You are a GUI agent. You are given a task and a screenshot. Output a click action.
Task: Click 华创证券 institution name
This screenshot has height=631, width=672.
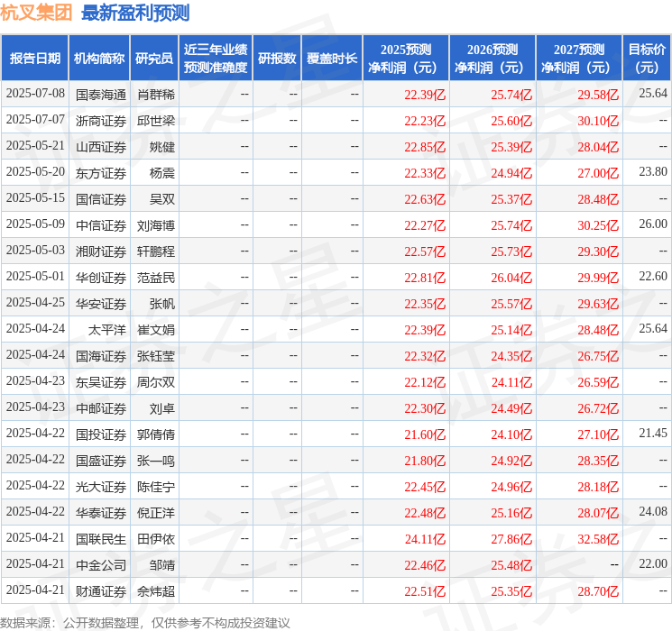101,278
